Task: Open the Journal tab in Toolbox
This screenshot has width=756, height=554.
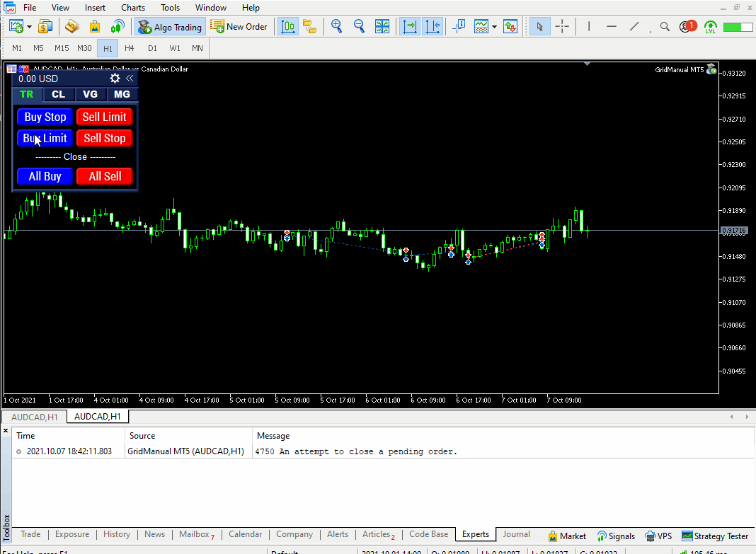Action: point(516,534)
